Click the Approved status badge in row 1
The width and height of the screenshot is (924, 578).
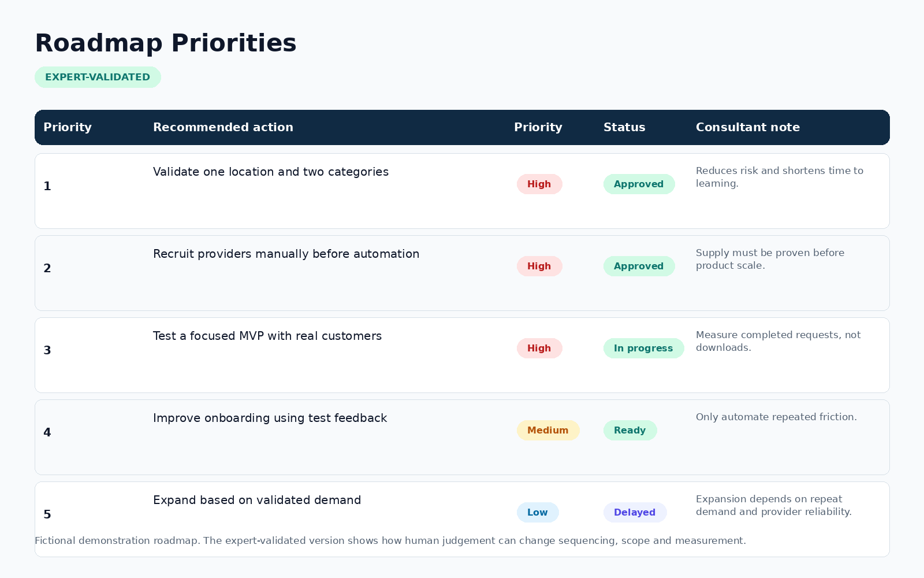click(639, 184)
